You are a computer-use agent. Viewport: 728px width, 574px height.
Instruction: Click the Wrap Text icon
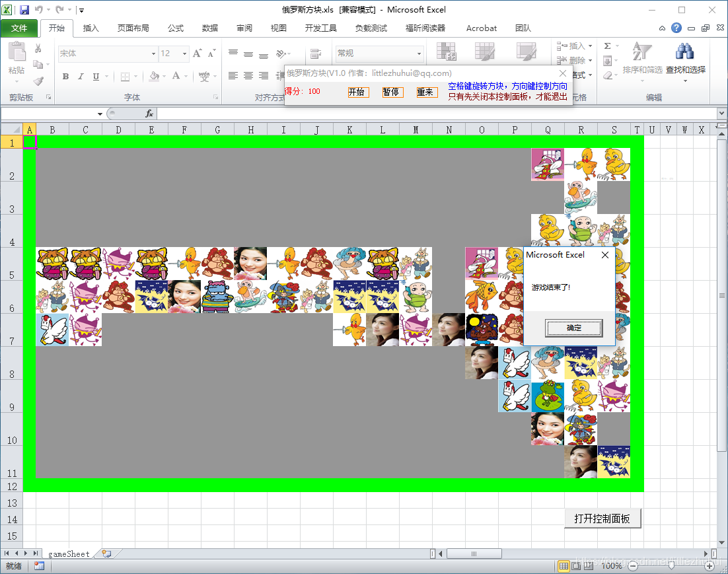point(316,54)
